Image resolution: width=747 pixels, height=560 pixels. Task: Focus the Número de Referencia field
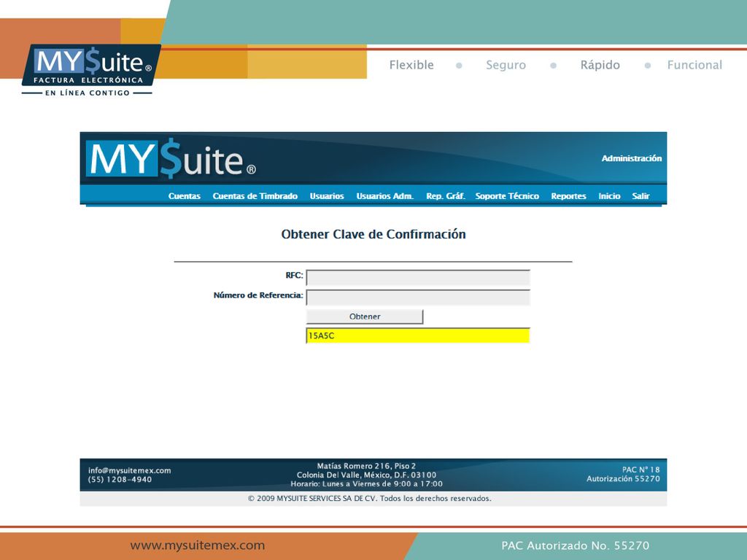coord(418,297)
